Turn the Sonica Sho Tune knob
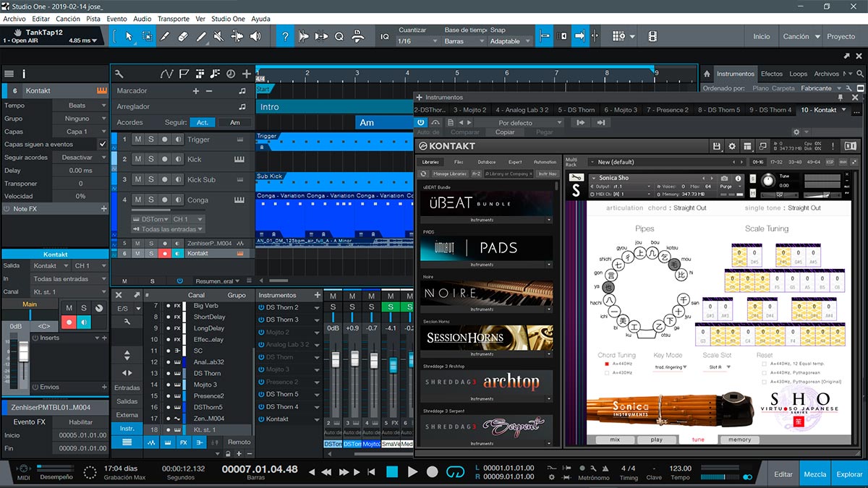Image resolution: width=868 pixels, height=488 pixels. tap(768, 180)
